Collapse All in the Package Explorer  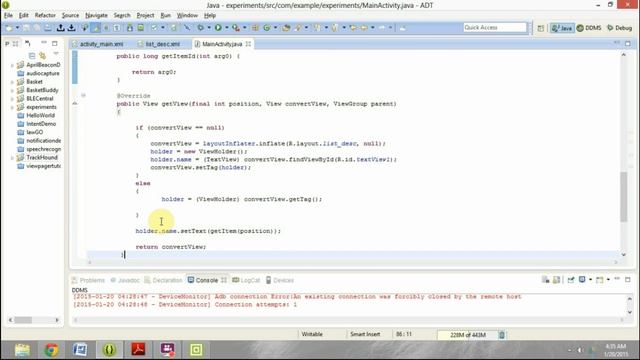click(x=32, y=55)
